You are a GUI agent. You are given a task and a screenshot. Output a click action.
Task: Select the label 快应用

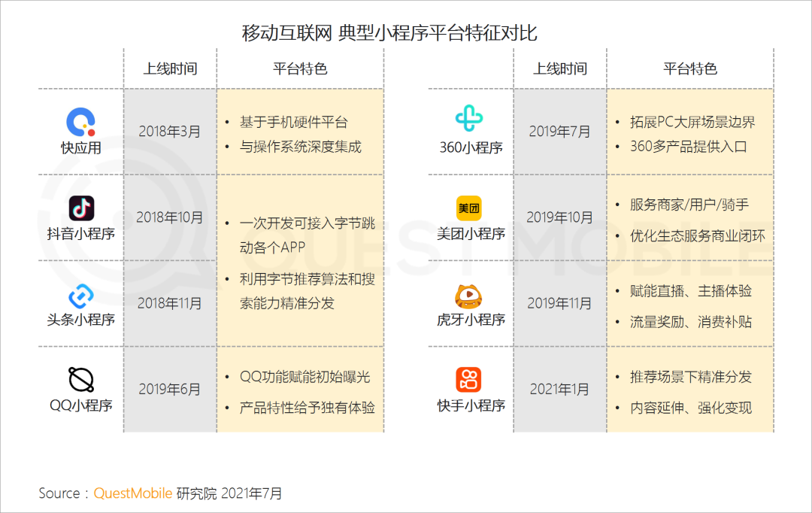80,147
